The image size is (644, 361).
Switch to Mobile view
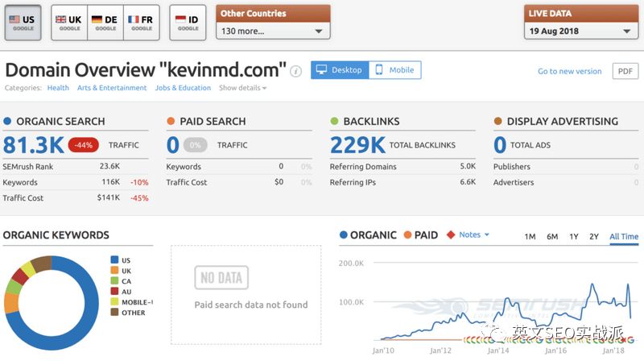394,70
